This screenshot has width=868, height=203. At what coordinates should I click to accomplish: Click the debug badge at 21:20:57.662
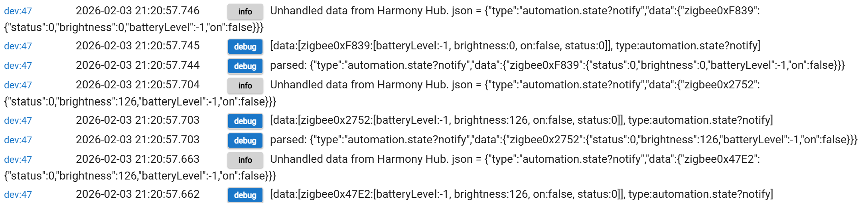(x=245, y=195)
